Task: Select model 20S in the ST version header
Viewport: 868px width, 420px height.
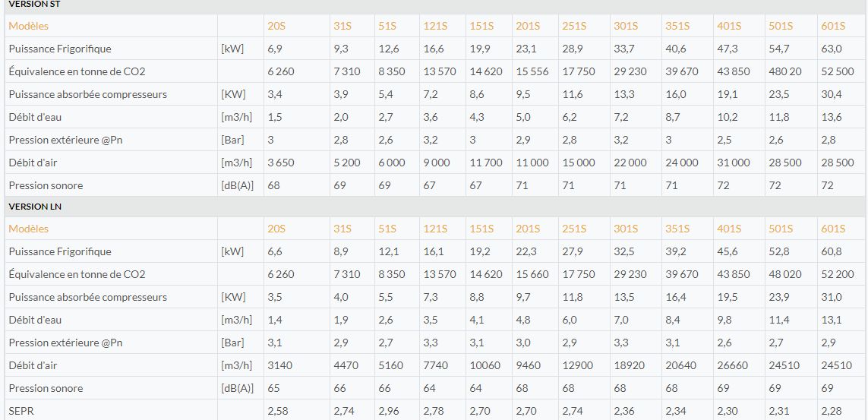Action: coord(276,26)
